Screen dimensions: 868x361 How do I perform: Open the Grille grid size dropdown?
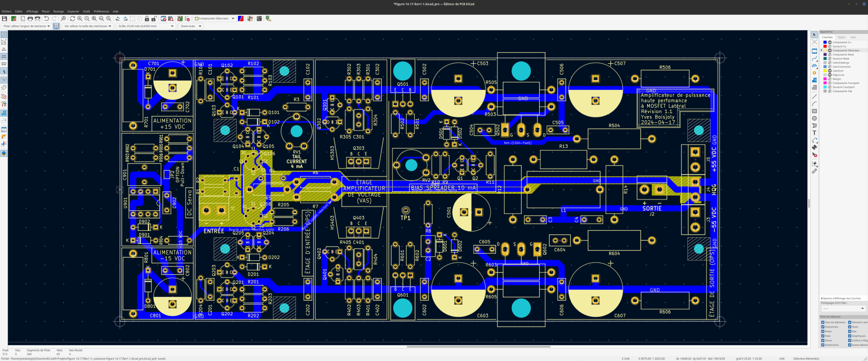pos(146,26)
